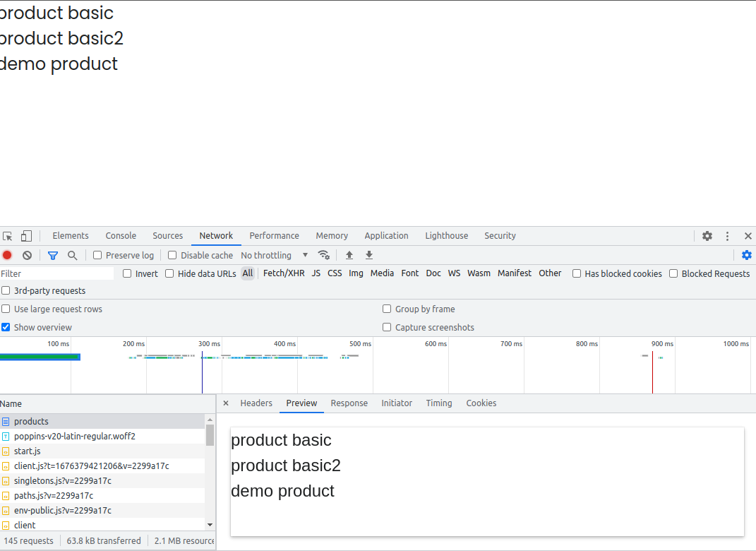Screen dimensions: 756x551
Task: Enable Disable cache
Action: pyautogui.click(x=172, y=255)
